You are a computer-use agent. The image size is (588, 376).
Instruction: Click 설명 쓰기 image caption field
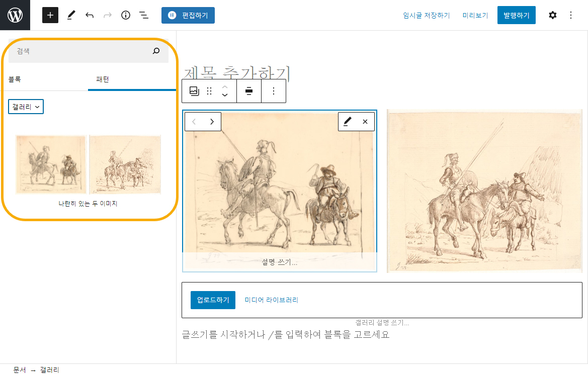point(279,262)
